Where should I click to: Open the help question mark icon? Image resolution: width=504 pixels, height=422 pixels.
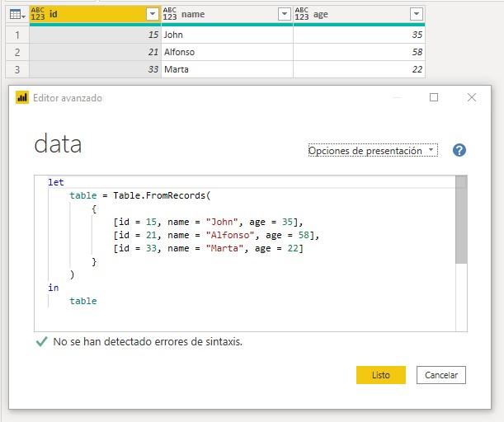click(x=459, y=150)
